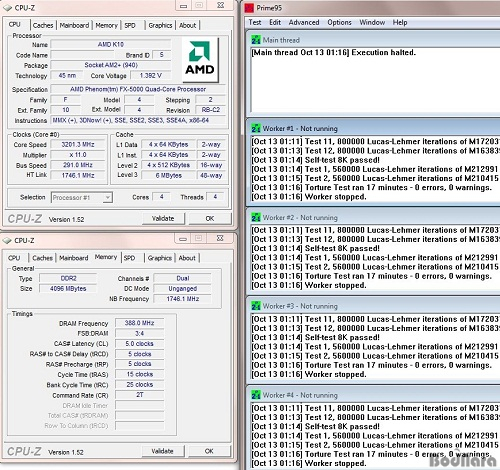
Task: Open the Advanced menu in Prime95
Action: (x=304, y=22)
